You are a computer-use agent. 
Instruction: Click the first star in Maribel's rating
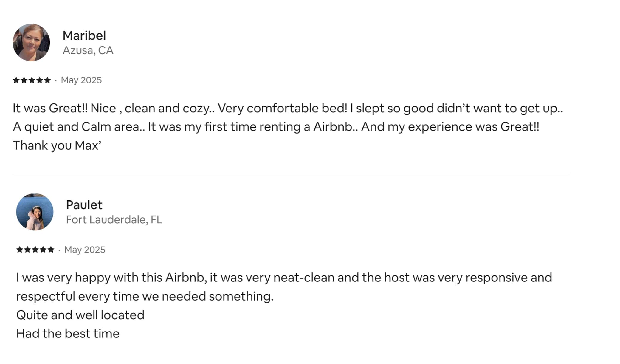point(16,80)
